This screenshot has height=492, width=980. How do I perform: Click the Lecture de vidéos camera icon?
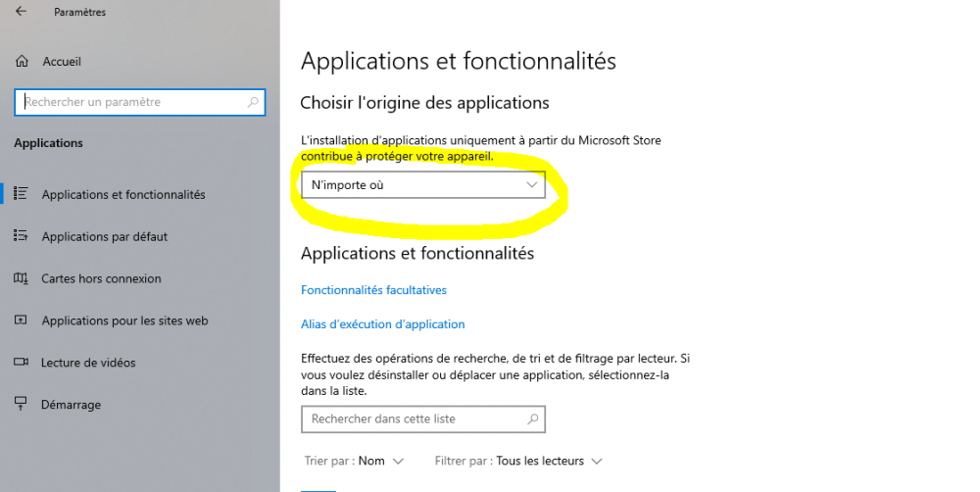(21, 362)
